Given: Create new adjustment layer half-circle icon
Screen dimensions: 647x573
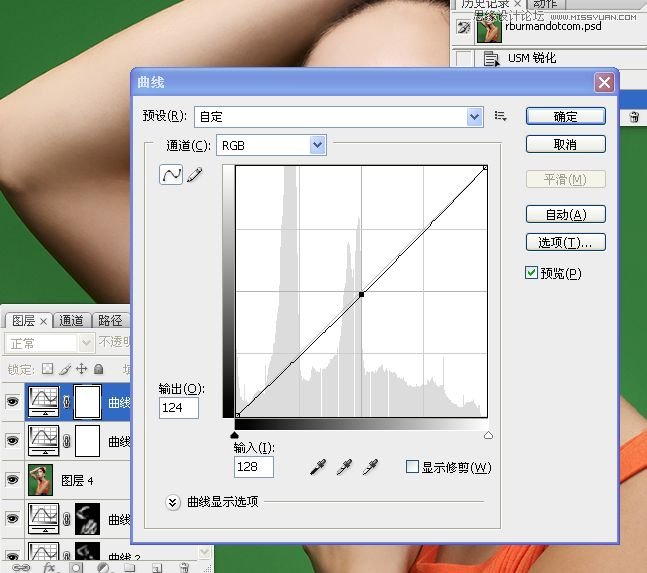Looking at the screenshot, I should (x=103, y=568).
